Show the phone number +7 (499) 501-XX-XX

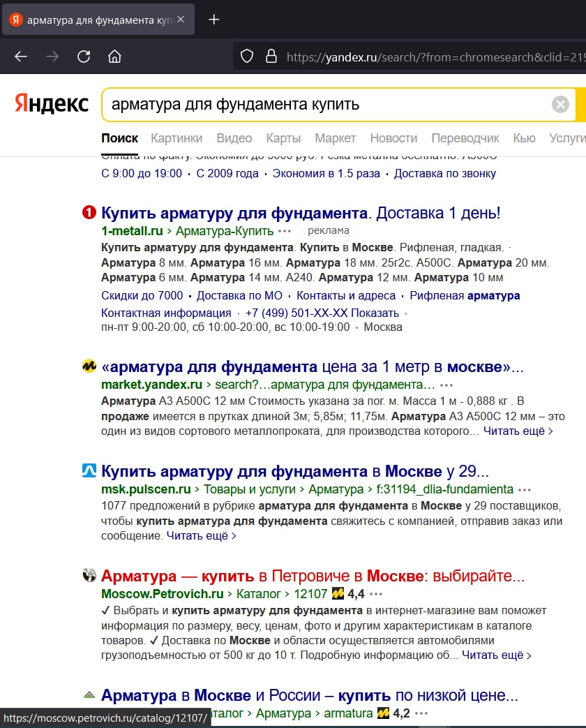[x=322, y=313]
